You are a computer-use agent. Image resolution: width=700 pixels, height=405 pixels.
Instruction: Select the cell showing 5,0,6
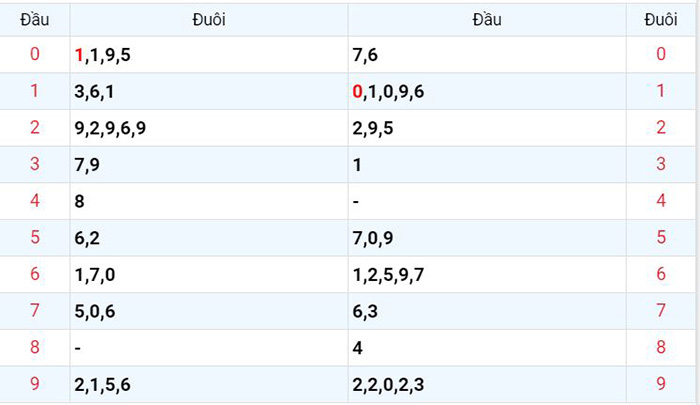(209, 311)
